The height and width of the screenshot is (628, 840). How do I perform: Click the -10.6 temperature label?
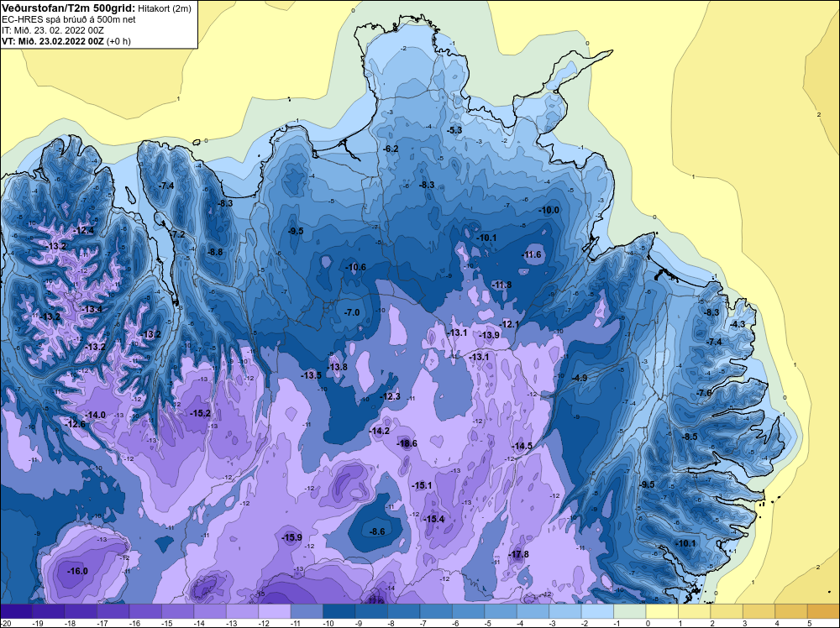[355, 267]
